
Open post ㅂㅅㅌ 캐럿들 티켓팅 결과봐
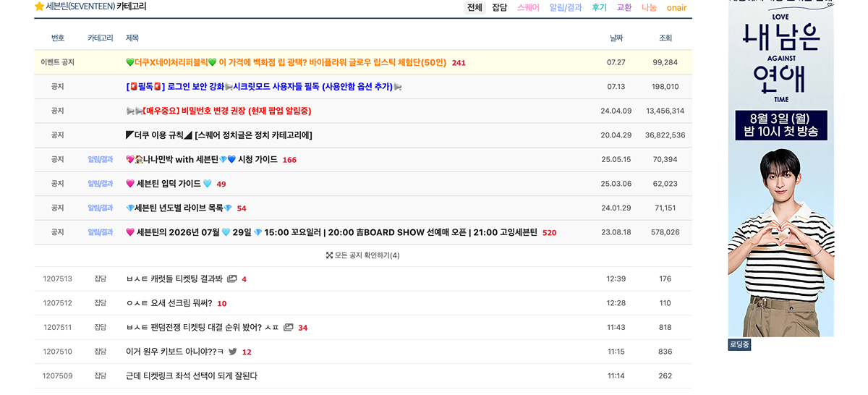174,279
